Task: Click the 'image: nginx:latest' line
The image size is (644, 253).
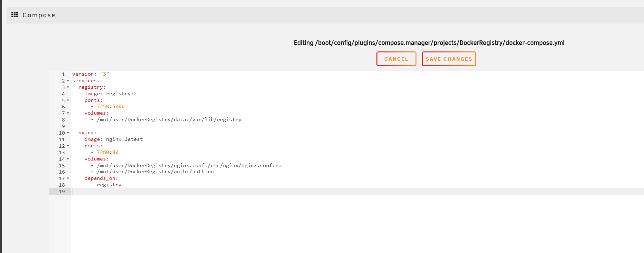Action: (x=114, y=139)
